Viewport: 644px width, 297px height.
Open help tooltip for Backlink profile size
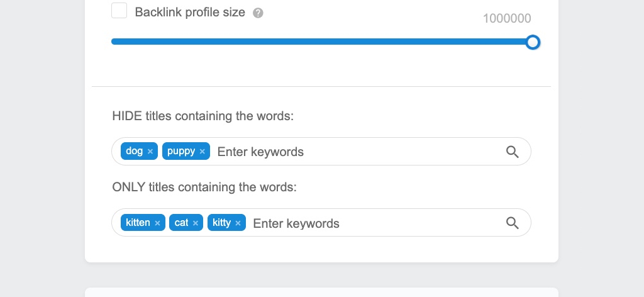(x=258, y=13)
